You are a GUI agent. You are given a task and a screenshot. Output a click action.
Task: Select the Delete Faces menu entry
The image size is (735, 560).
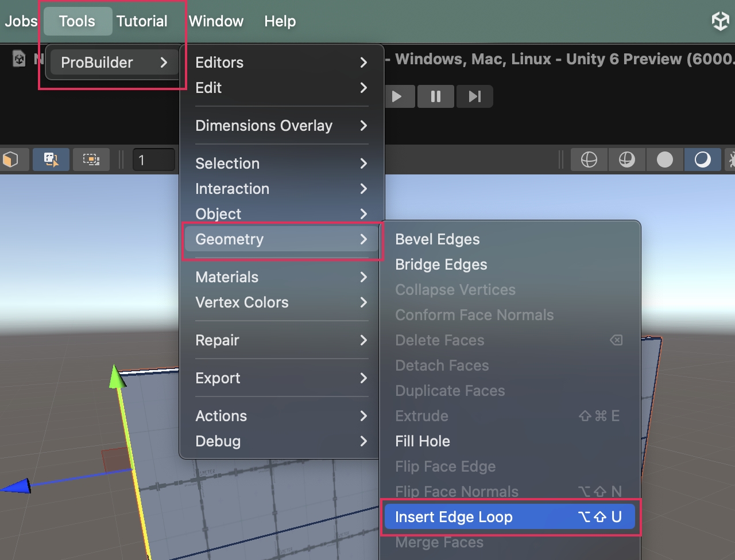click(509, 340)
